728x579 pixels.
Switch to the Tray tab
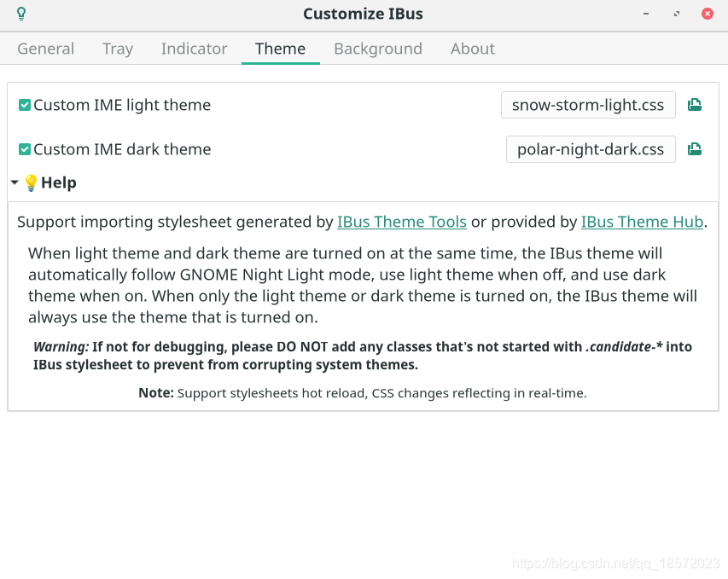click(x=118, y=49)
